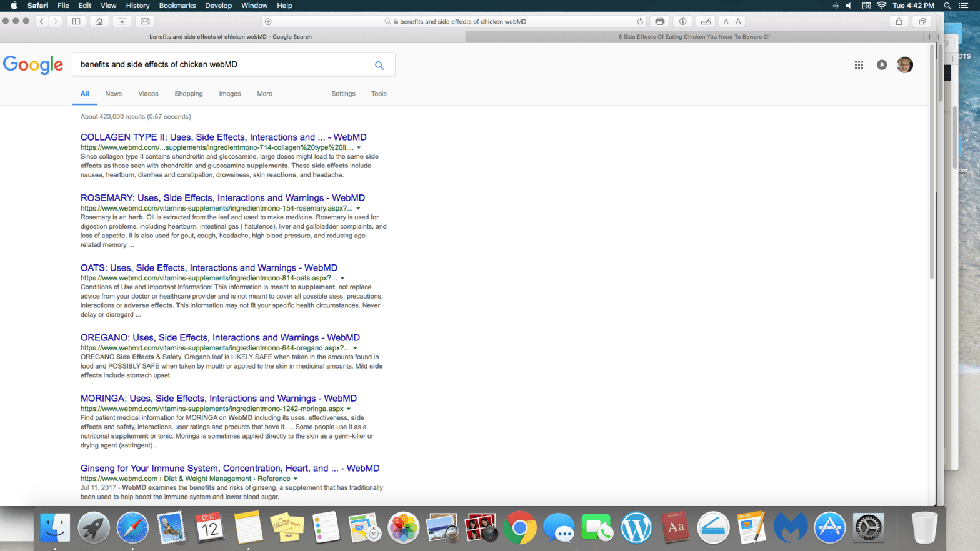
Task: Reload the page with refresh icon
Action: coord(640,21)
